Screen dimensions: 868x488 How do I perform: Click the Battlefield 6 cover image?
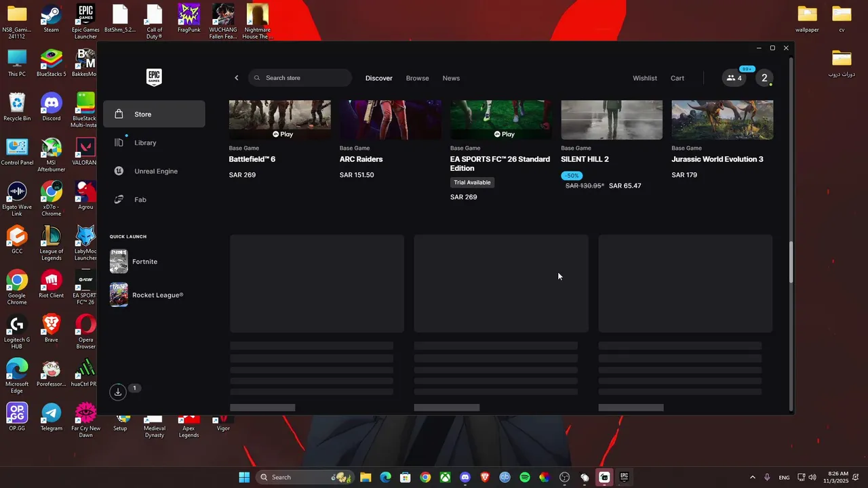(x=280, y=120)
